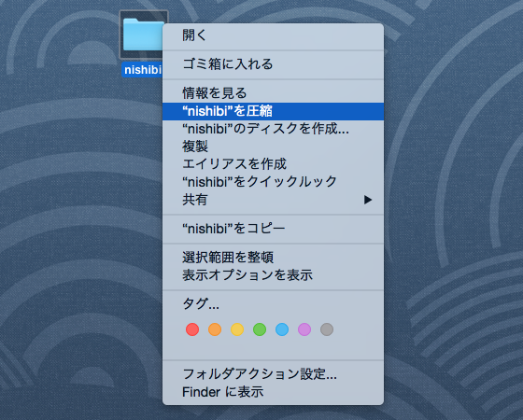Apply the yellow tag color
Image resolution: width=523 pixels, height=420 pixels.
[x=237, y=329]
